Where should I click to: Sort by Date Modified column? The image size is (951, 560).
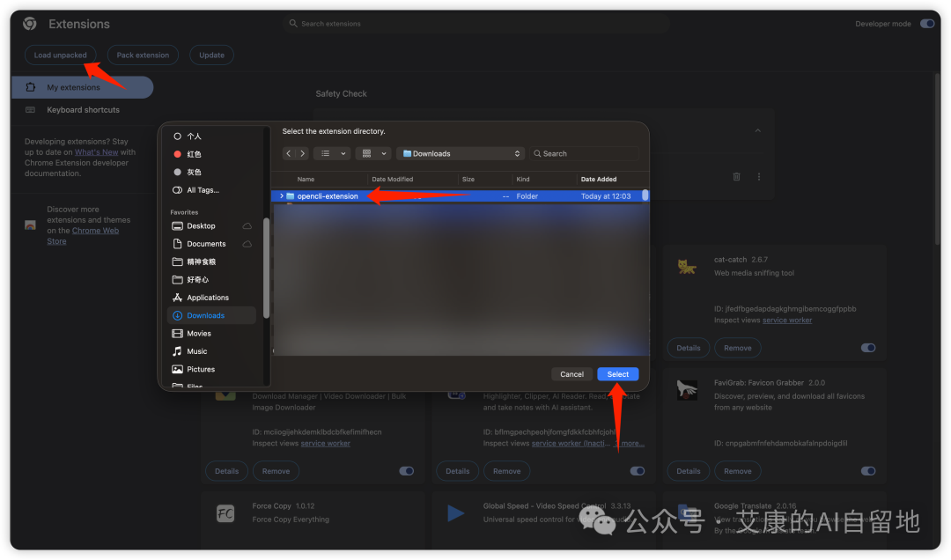click(392, 179)
